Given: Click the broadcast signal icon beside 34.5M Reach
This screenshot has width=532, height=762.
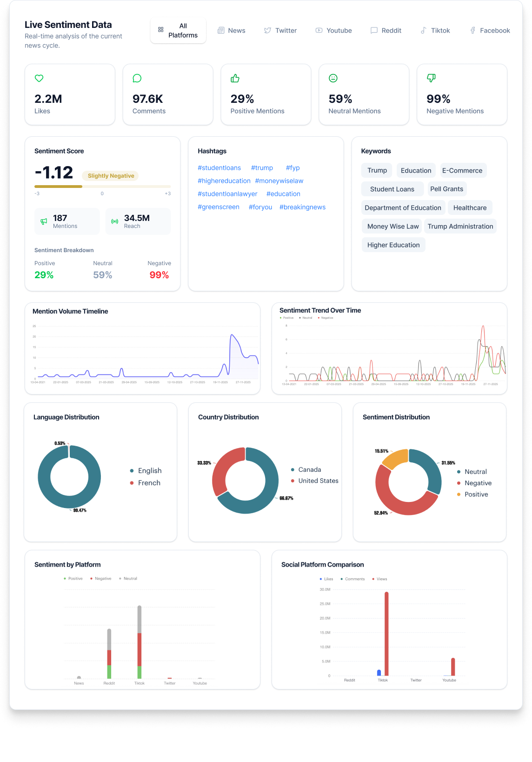Looking at the screenshot, I should click(x=115, y=221).
